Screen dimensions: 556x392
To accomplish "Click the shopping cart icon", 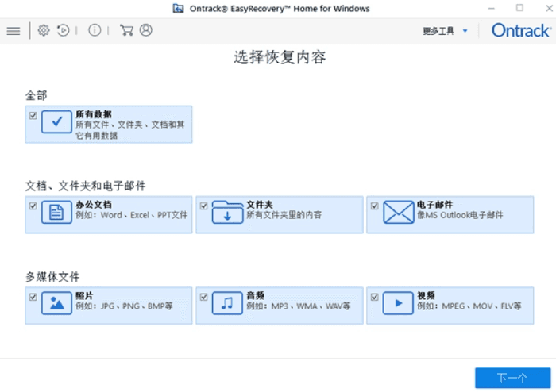I will 126,30.
